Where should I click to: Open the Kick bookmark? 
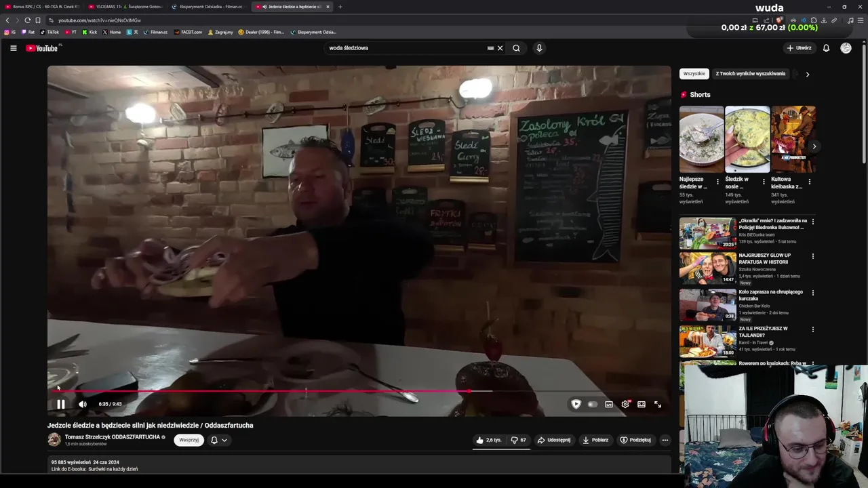[x=90, y=32]
